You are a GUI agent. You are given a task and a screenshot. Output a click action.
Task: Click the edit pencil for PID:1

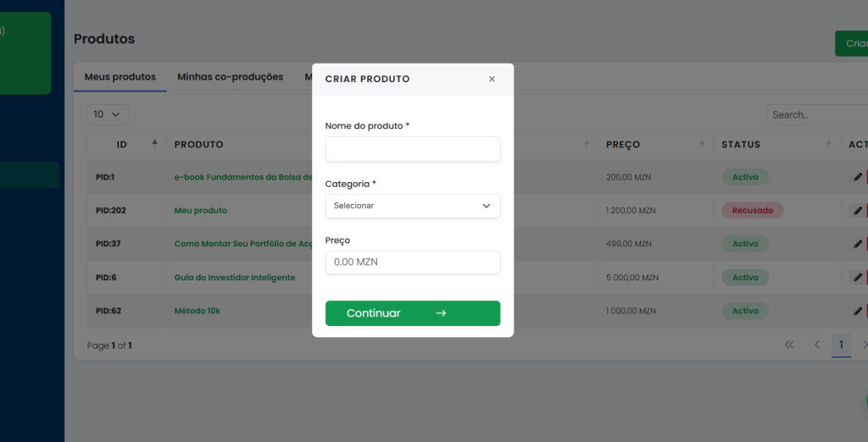coord(858,177)
